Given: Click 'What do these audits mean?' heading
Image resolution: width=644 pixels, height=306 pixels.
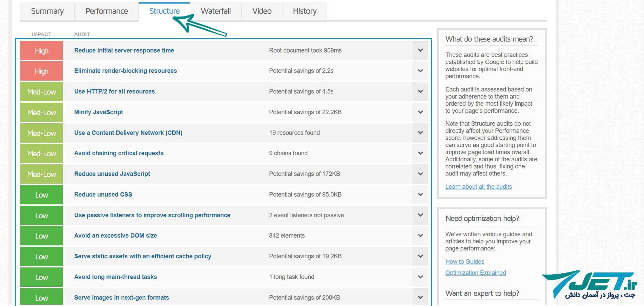Looking at the screenshot, I should point(489,39).
